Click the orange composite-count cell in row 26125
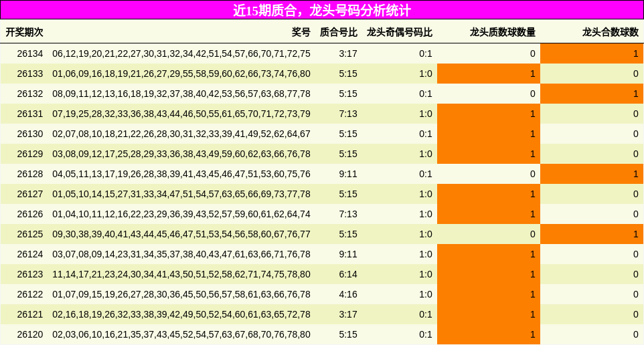The image size is (644, 345). pos(592,234)
